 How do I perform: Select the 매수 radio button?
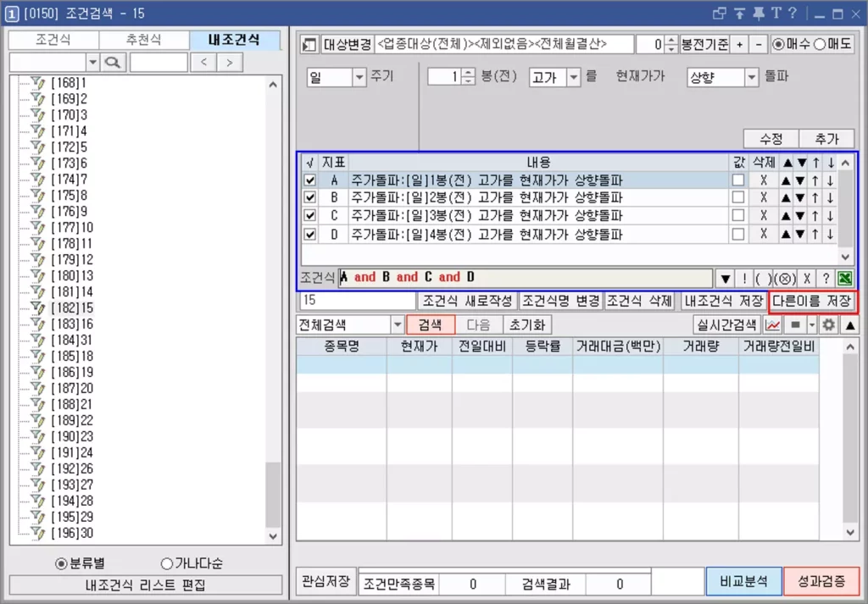(x=780, y=44)
